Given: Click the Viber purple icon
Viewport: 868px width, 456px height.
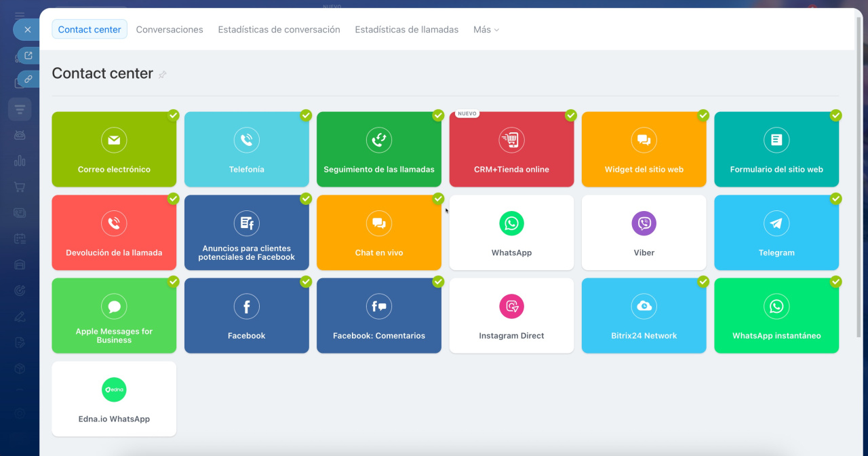Looking at the screenshot, I should coord(644,223).
